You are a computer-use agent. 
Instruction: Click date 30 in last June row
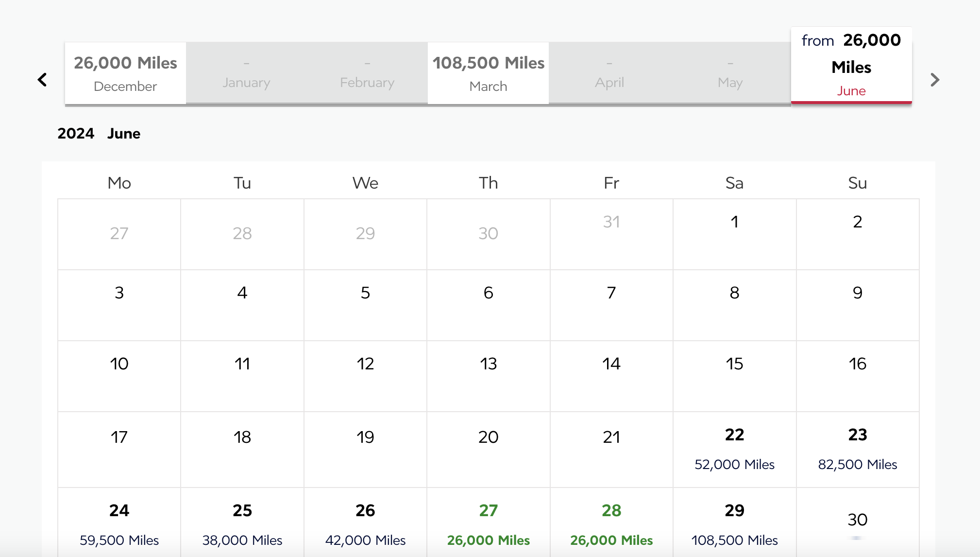coord(858,522)
